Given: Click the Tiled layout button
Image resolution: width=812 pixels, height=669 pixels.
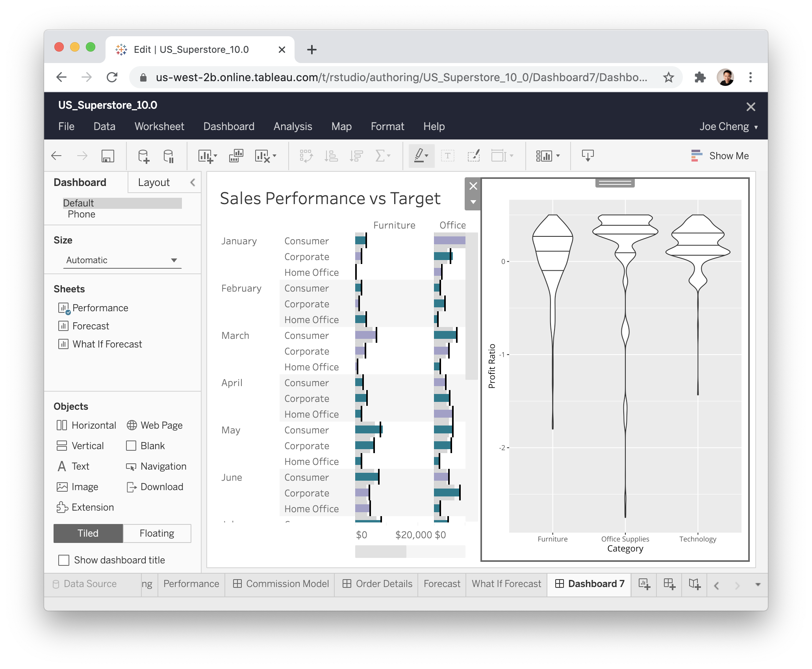Looking at the screenshot, I should coord(88,533).
